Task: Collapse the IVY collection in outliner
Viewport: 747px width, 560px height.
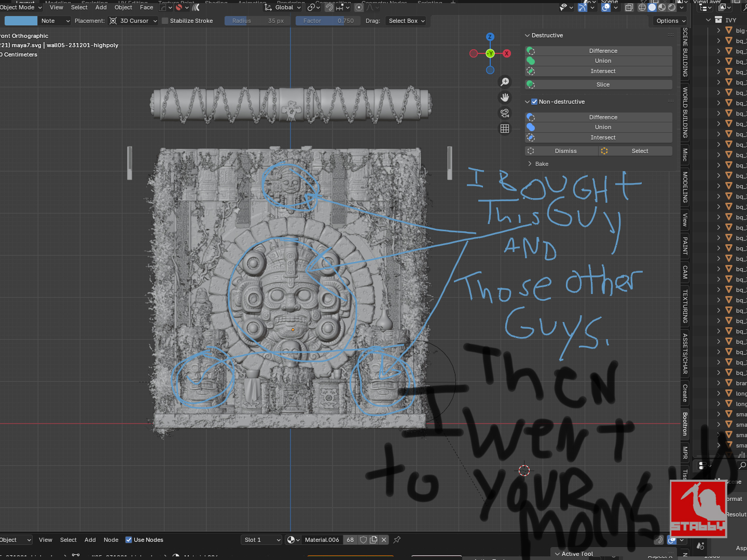Action: (x=708, y=20)
